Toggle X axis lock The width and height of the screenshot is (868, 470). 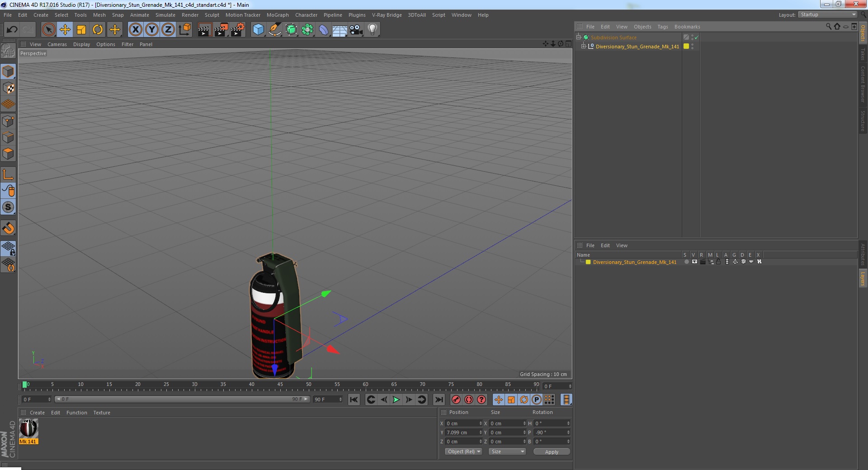coord(135,30)
